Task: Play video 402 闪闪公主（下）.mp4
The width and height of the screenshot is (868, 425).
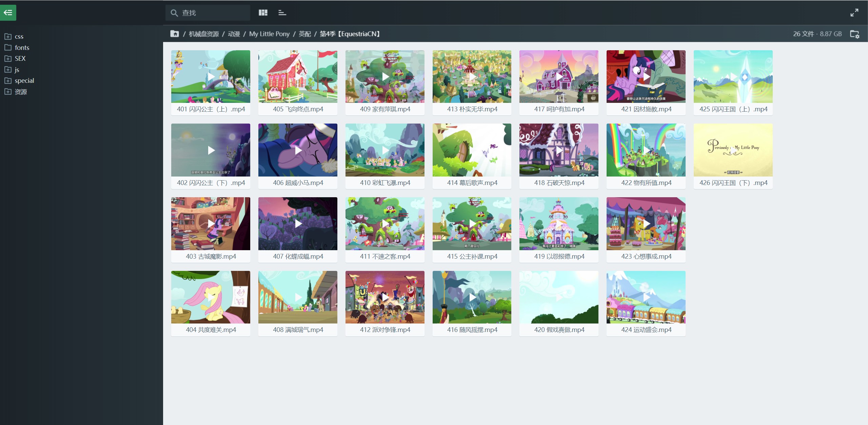Action: [x=211, y=150]
